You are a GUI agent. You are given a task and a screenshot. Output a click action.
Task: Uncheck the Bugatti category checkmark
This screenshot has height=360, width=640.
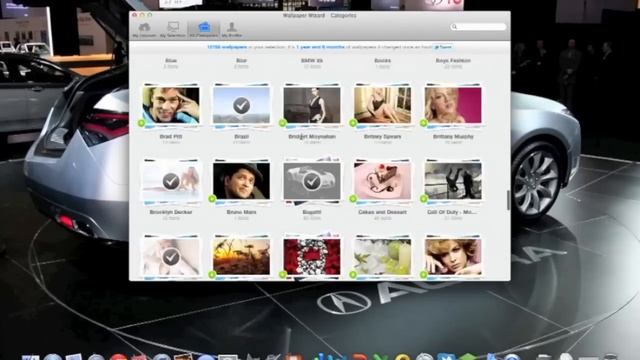tap(312, 181)
